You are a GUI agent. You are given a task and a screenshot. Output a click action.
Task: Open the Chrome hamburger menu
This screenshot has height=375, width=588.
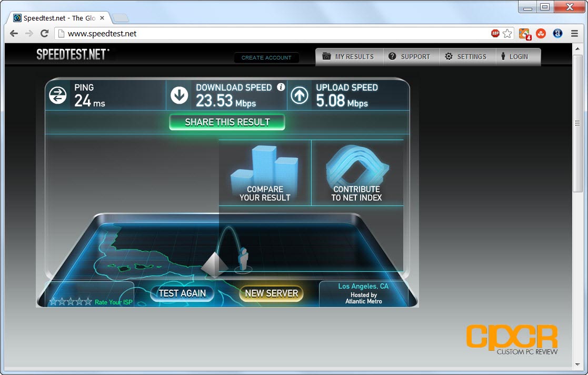coord(574,33)
